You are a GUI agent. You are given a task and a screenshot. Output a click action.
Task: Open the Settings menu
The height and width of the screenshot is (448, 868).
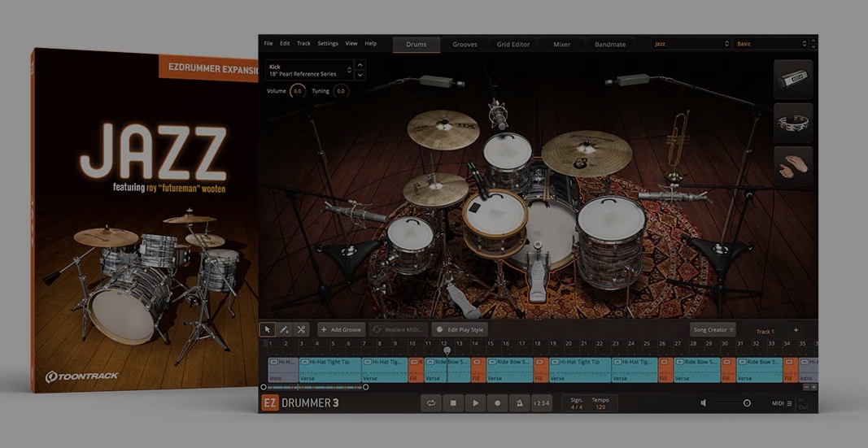coord(328,43)
